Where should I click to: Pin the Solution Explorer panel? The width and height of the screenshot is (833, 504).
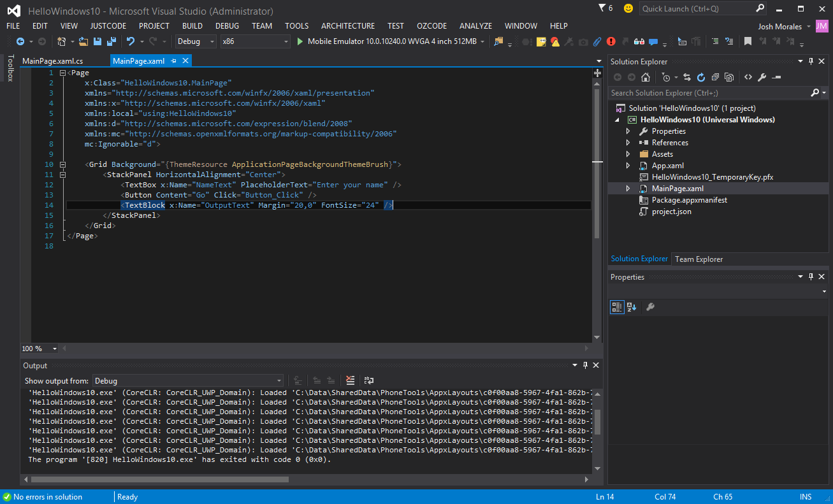click(x=811, y=61)
